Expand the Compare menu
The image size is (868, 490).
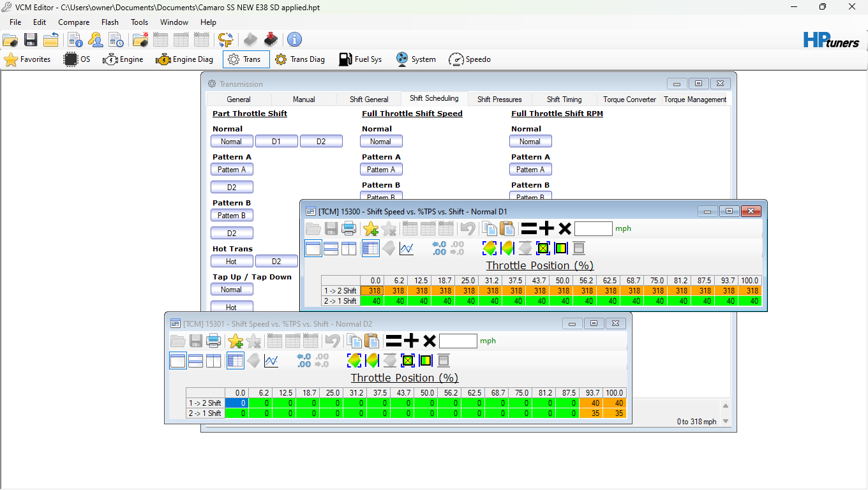coord(74,22)
